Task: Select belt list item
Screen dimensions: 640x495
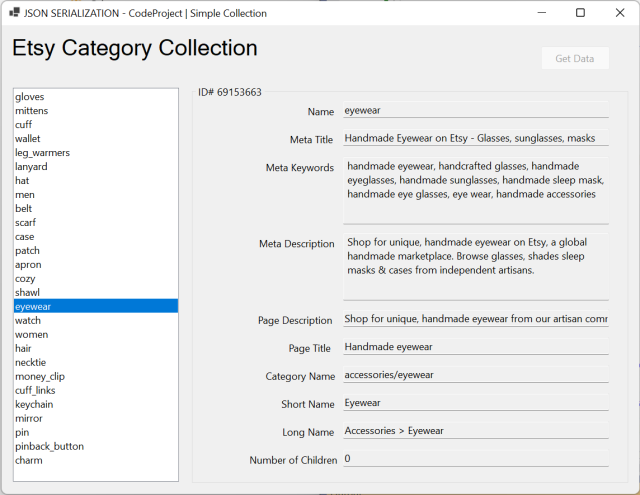Action: pos(96,209)
